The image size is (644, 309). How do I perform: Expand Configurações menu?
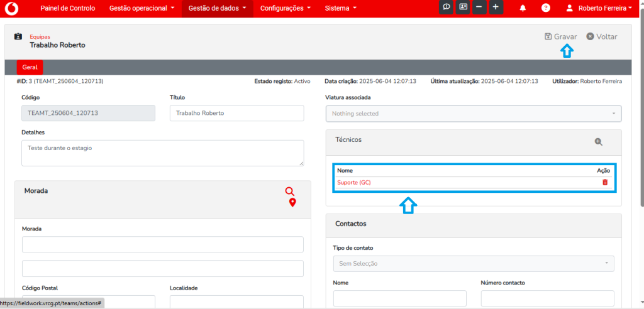click(x=286, y=8)
